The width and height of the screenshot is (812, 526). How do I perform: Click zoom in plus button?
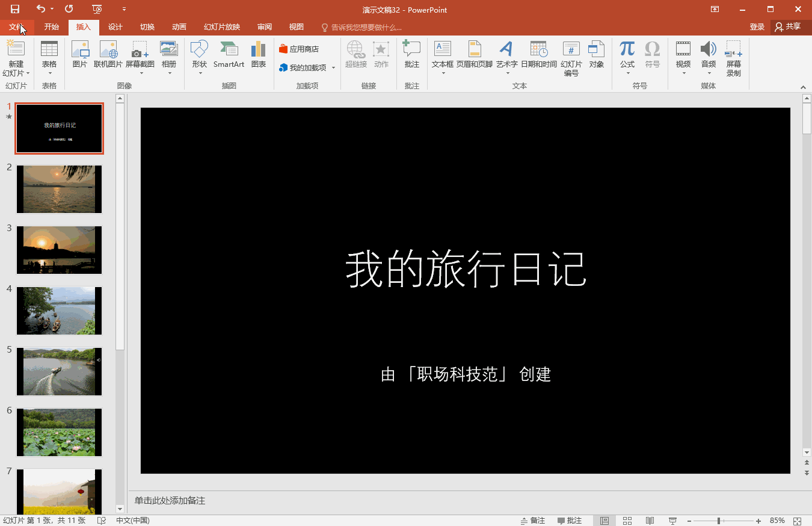[x=758, y=521]
